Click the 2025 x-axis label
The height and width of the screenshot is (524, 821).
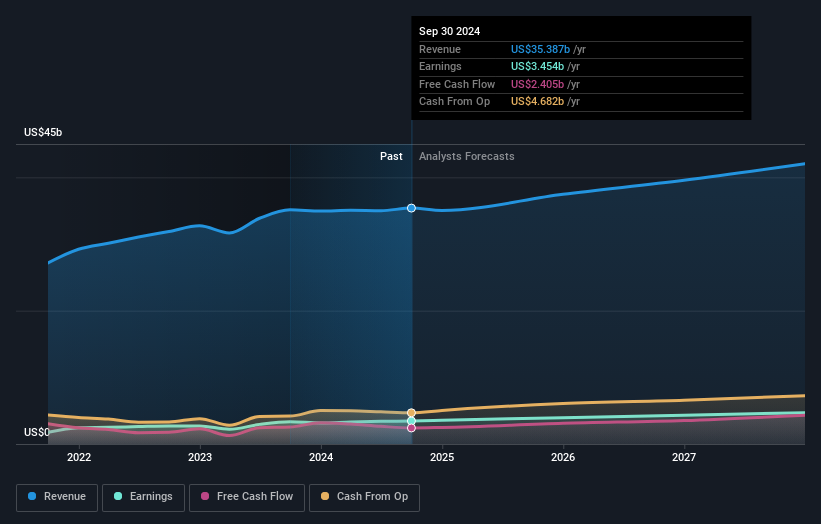(x=442, y=458)
